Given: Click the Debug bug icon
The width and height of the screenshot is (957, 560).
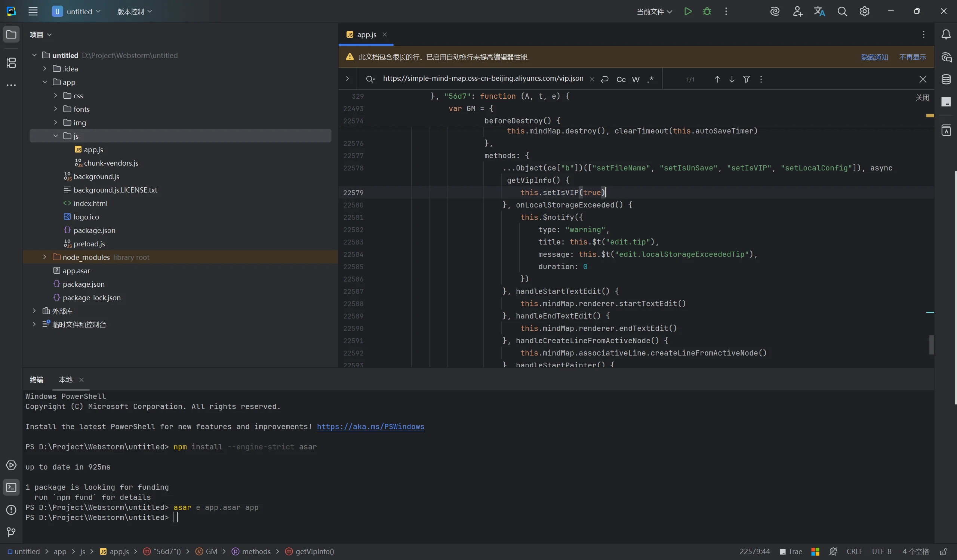Looking at the screenshot, I should click(x=707, y=11).
